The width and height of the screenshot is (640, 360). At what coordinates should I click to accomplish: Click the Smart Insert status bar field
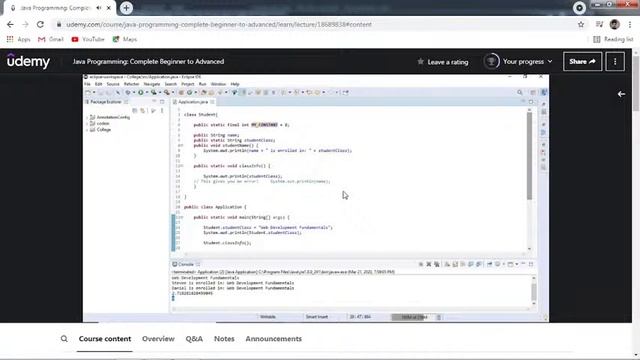[x=317, y=317]
